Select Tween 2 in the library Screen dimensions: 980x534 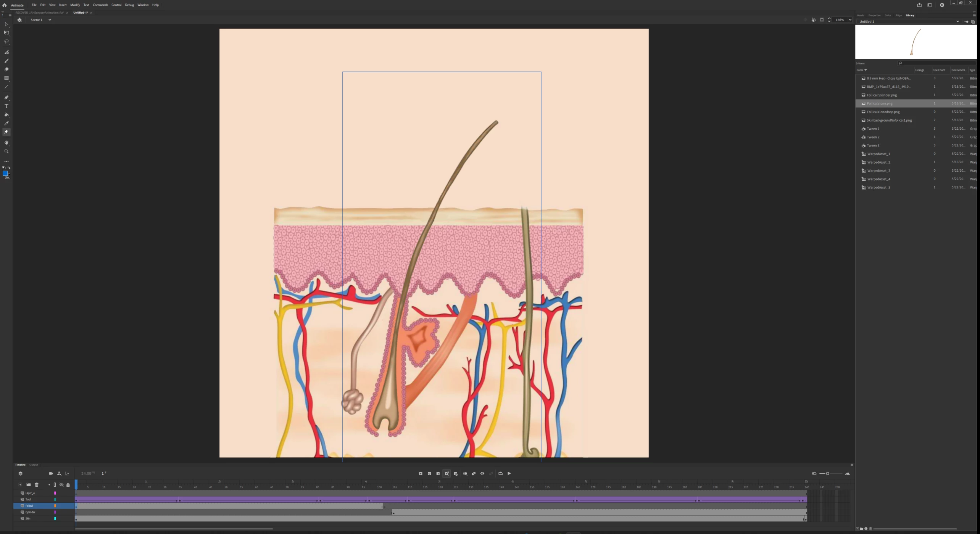pyautogui.click(x=873, y=137)
